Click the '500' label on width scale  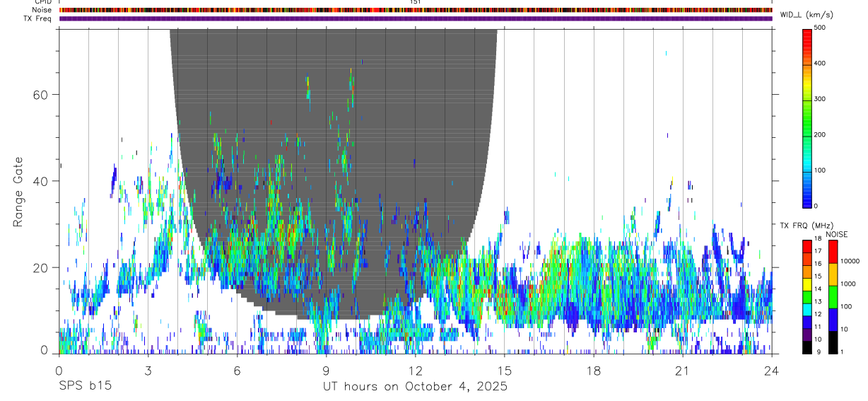[x=820, y=28]
